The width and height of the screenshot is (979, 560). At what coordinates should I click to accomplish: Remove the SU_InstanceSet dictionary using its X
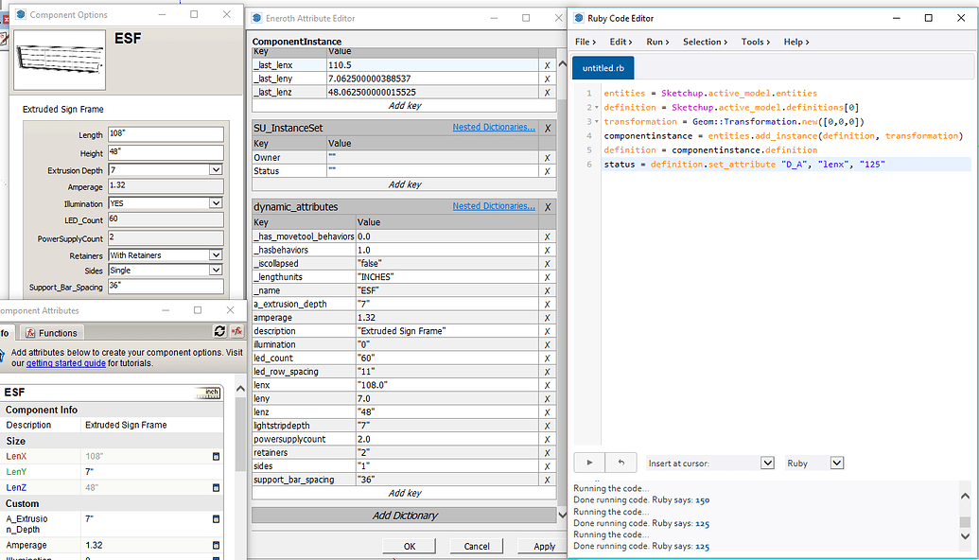548,128
